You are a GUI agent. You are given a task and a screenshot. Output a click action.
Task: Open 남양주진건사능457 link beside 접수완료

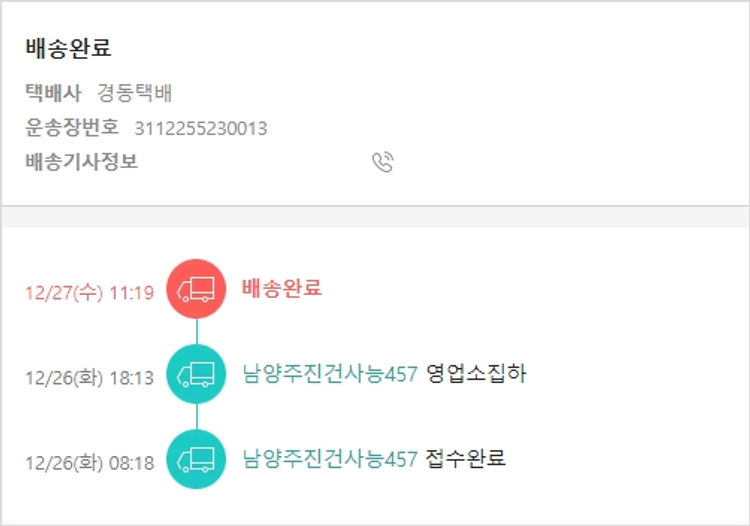(x=329, y=459)
